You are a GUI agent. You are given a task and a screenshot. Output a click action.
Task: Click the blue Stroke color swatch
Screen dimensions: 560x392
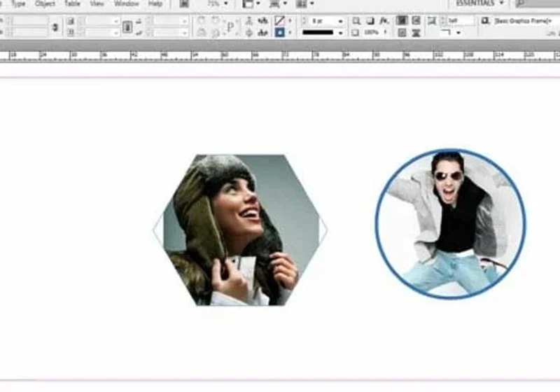[x=279, y=33]
